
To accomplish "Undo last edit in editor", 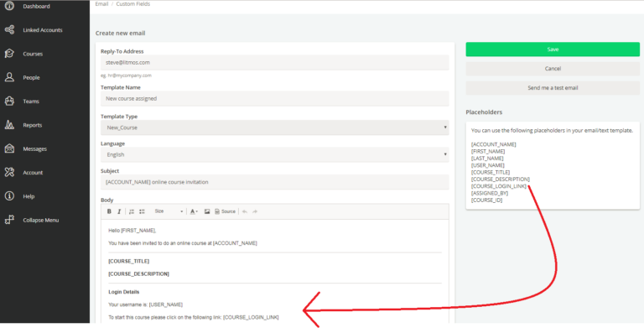I will [245, 211].
